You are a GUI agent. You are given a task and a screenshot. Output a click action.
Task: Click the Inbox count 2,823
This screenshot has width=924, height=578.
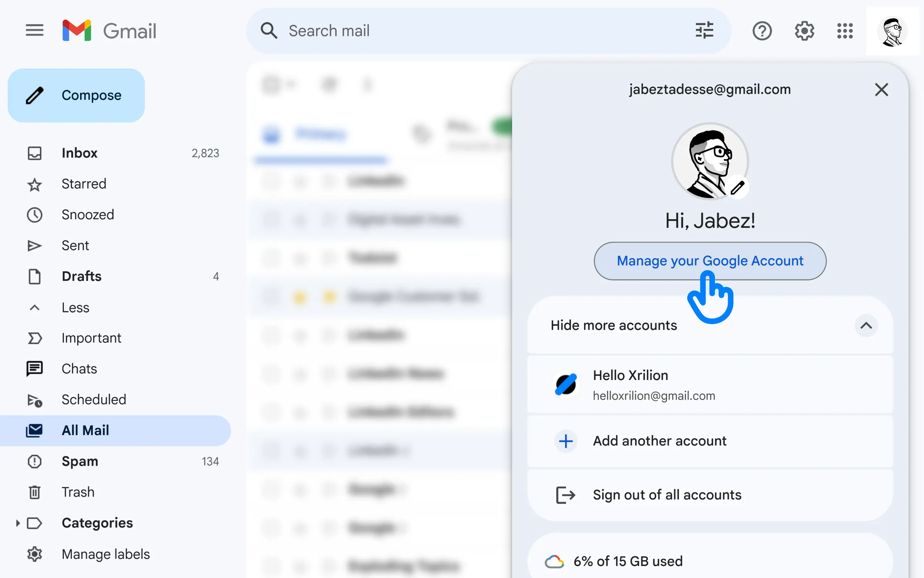(205, 153)
